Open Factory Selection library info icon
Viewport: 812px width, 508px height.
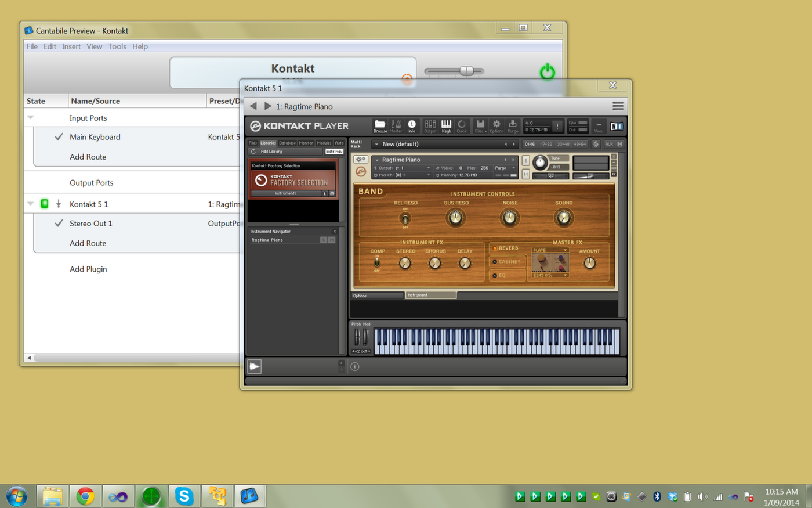[x=324, y=193]
